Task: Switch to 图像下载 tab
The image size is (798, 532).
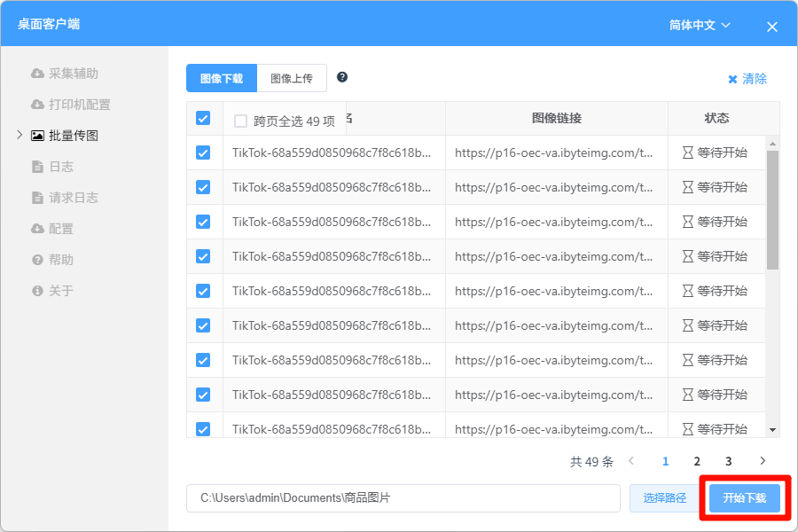Action: click(222, 78)
